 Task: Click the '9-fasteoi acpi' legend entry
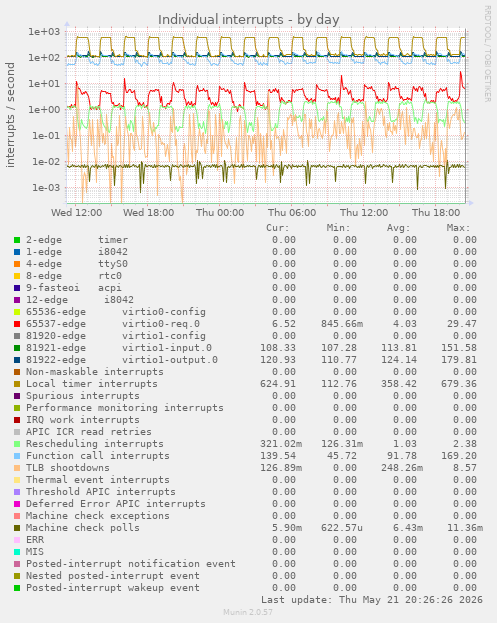tap(73, 288)
